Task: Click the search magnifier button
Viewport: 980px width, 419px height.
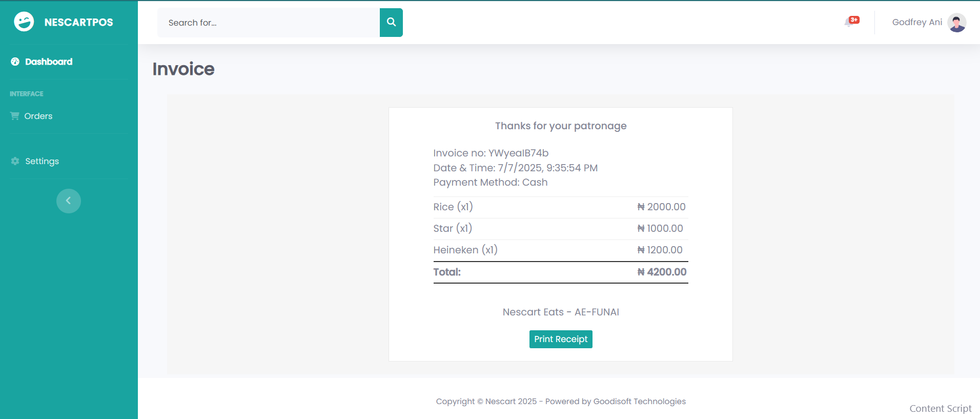Action: 391,23
